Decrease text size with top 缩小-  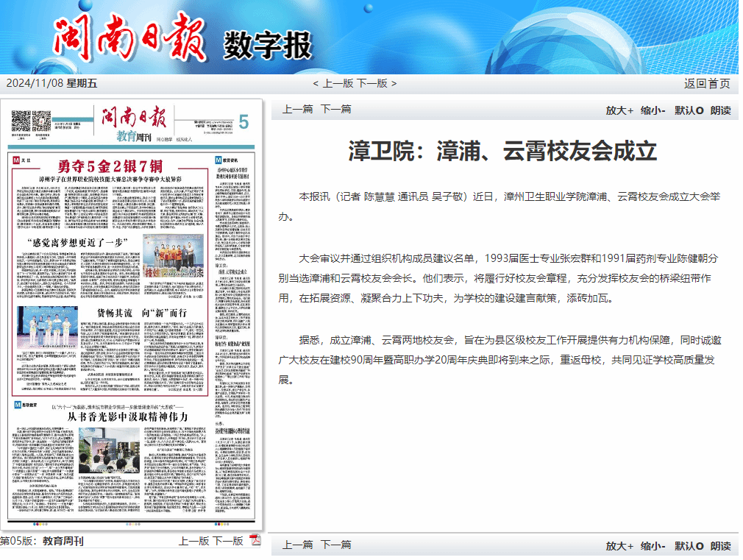tap(653, 110)
